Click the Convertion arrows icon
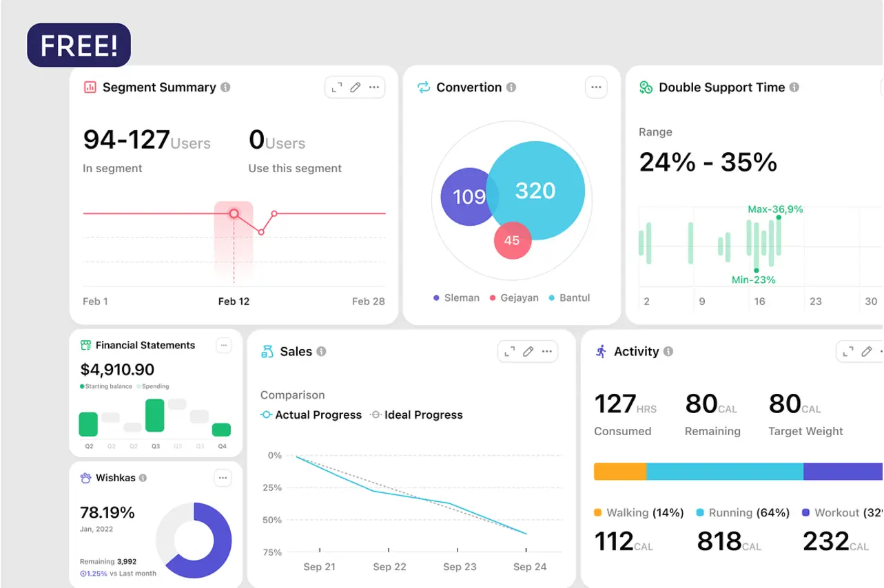This screenshot has width=884, height=588. pyautogui.click(x=424, y=87)
